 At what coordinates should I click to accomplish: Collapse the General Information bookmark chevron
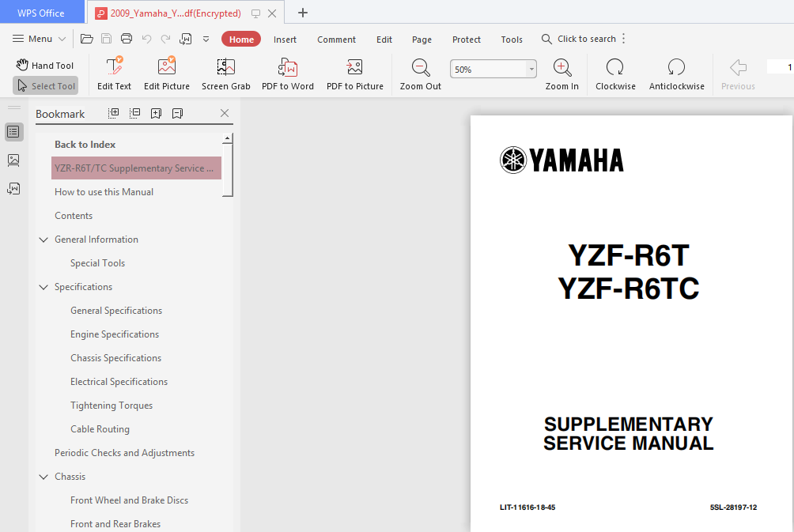pos(43,240)
